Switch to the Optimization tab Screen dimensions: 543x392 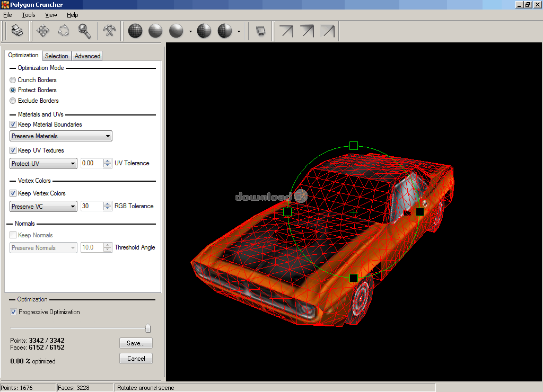coord(23,56)
